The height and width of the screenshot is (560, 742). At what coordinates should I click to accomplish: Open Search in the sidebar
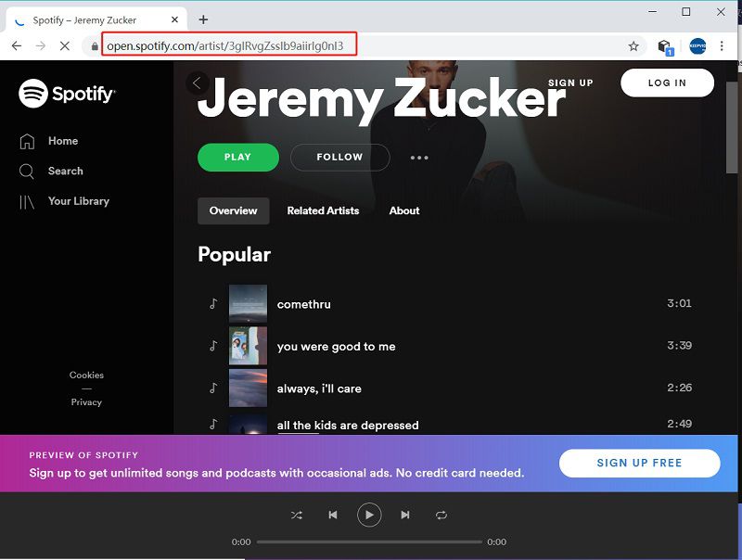click(x=65, y=171)
